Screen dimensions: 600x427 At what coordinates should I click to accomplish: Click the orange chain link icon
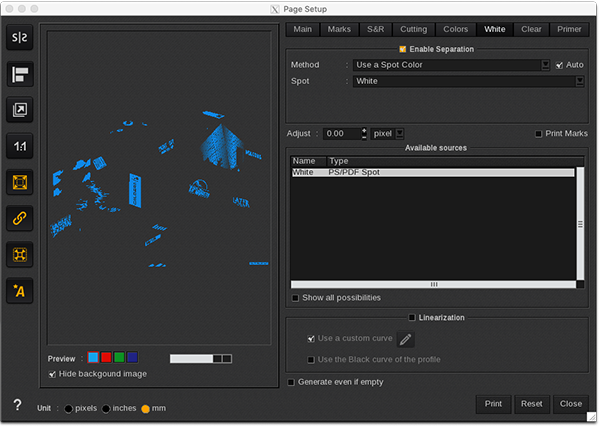click(x=20, y=218)
